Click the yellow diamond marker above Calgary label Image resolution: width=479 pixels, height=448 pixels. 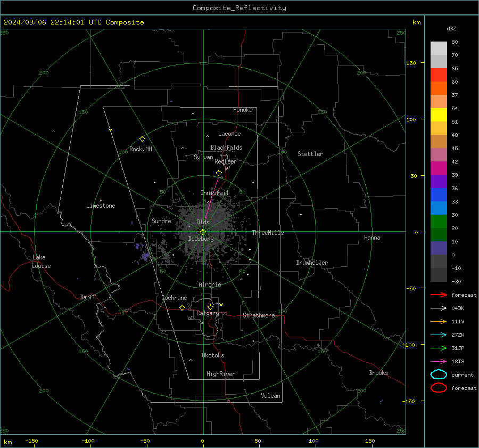pos(210,307)
